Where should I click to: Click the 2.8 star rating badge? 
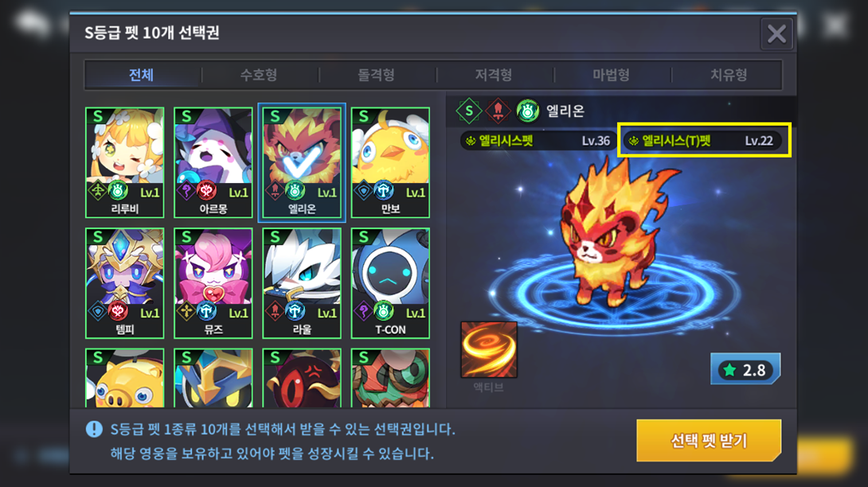745,369
